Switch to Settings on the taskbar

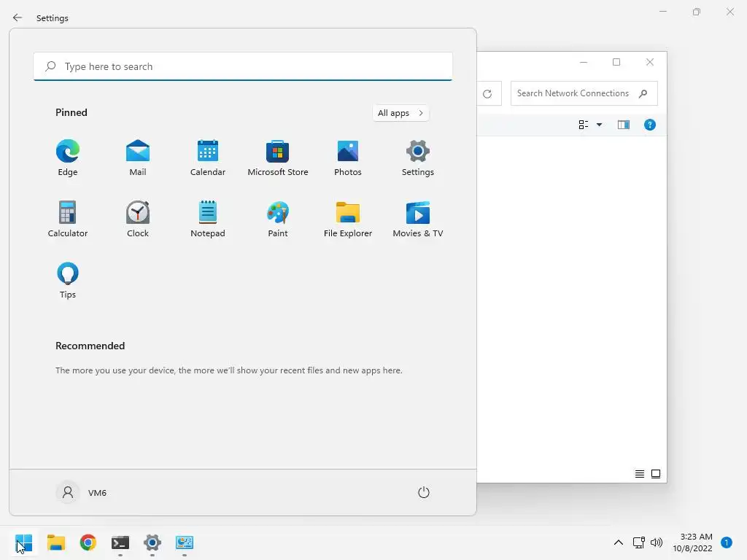click(152, 542)
